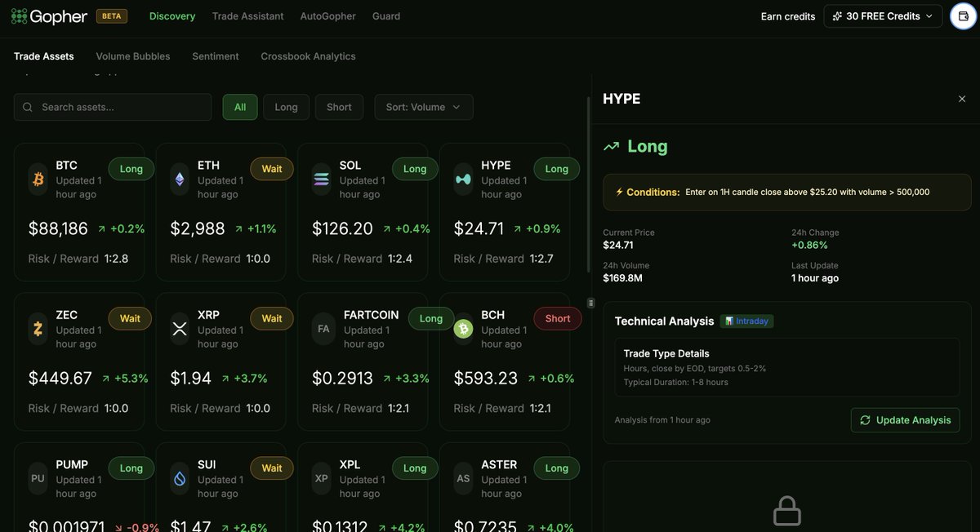This screenshot has height=532, width=980.
Task: Click the Trade Type Details heading
Action: tap(666, 353)
